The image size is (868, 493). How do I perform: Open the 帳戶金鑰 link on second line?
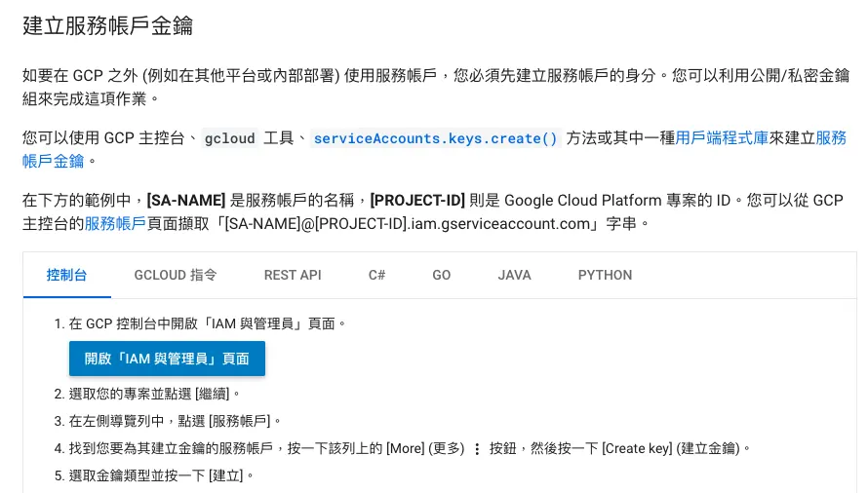click(53, 161)
